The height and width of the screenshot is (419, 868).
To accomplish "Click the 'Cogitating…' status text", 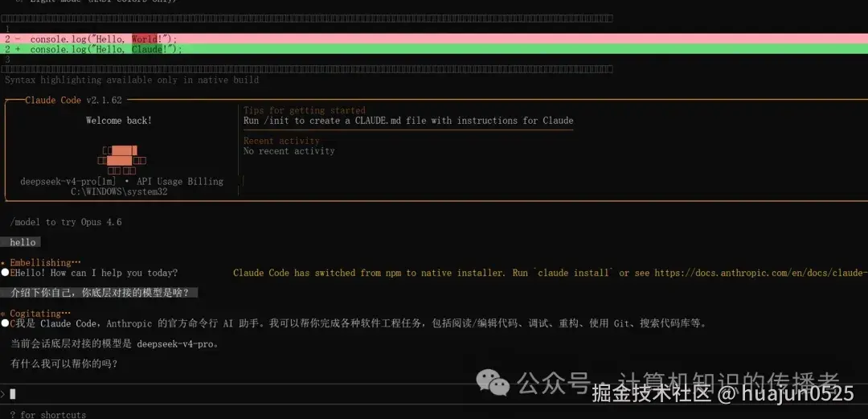I will tap(40, 314).
